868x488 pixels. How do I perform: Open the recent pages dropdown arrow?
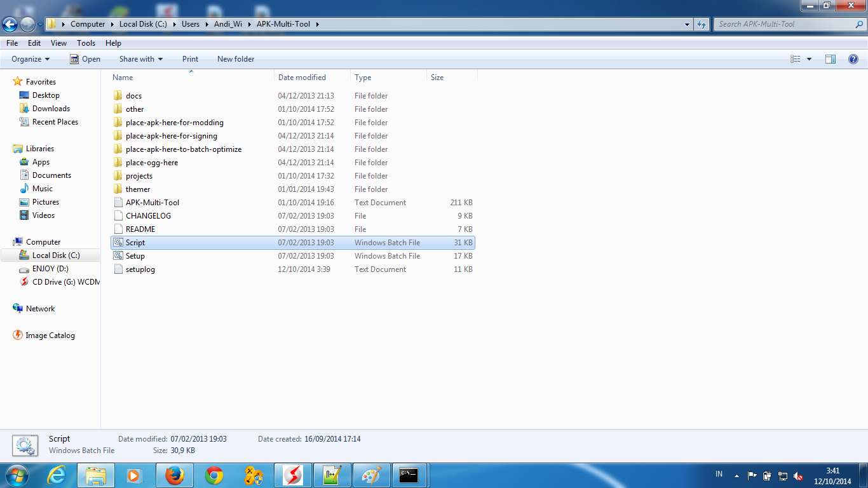(x=41, y=25)
